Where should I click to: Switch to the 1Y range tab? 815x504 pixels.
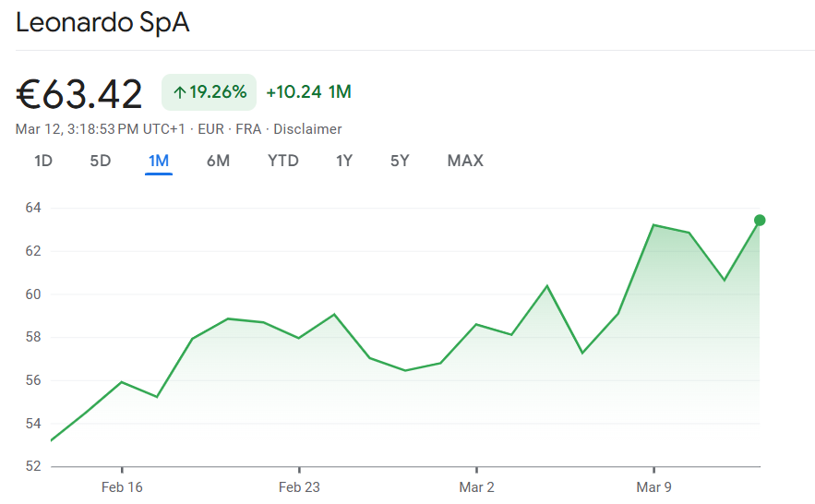(x=343, y=161)
